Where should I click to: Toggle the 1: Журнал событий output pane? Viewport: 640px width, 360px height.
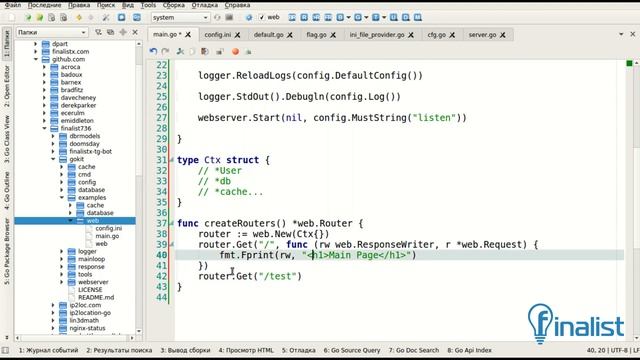coord(49,350)
